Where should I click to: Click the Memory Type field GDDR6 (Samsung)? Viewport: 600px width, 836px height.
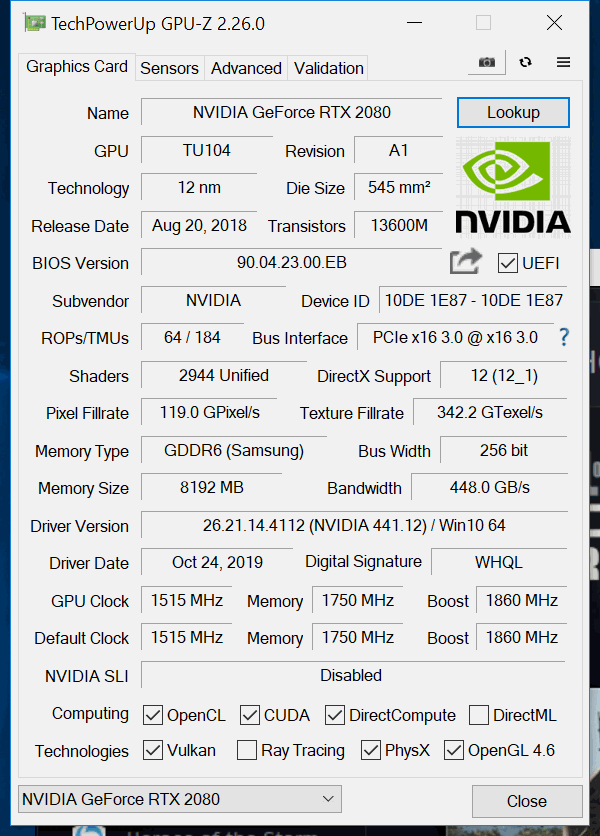[234, 450]
